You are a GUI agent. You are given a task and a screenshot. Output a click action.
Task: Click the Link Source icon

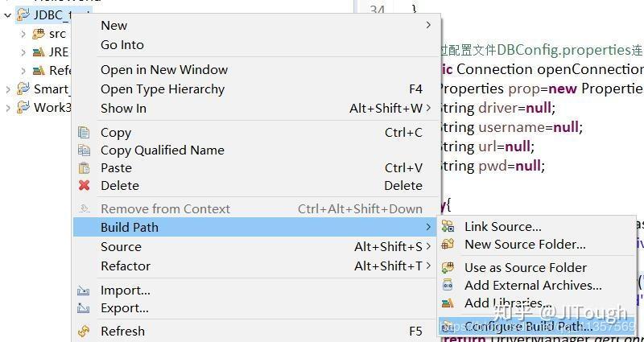[448, 226]
